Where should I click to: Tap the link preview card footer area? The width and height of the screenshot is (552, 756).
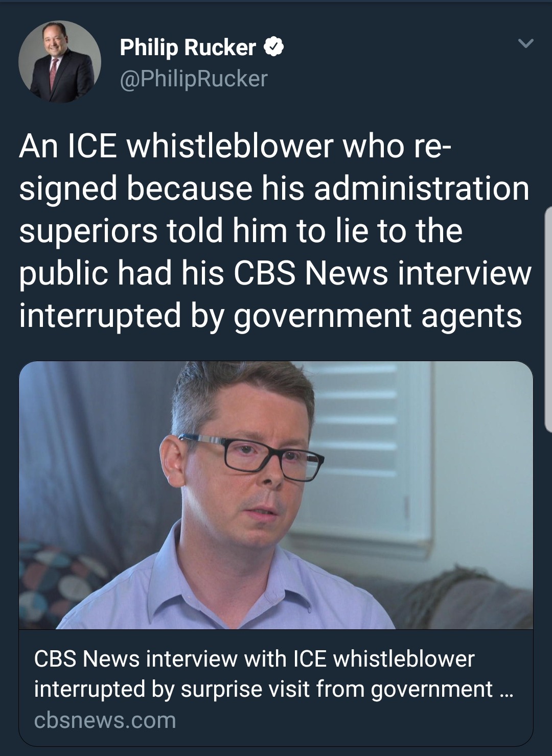point(276,688)
